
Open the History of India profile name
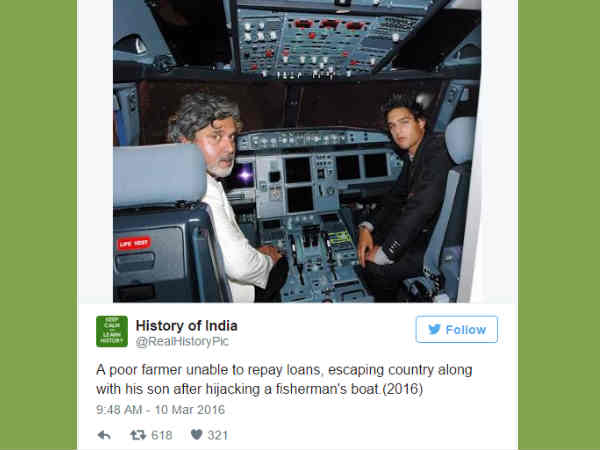click(187, 326)
